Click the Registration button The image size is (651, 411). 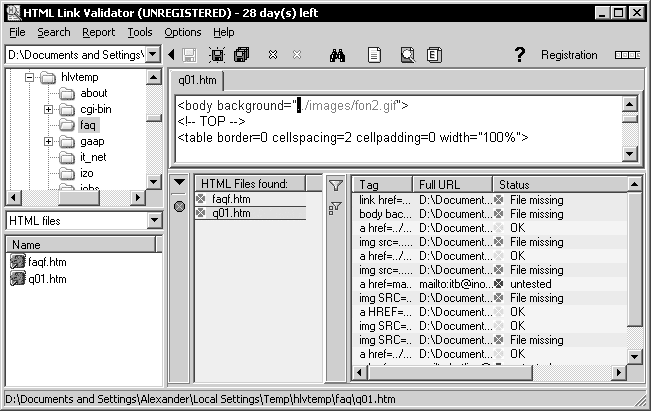pos(569,55)
